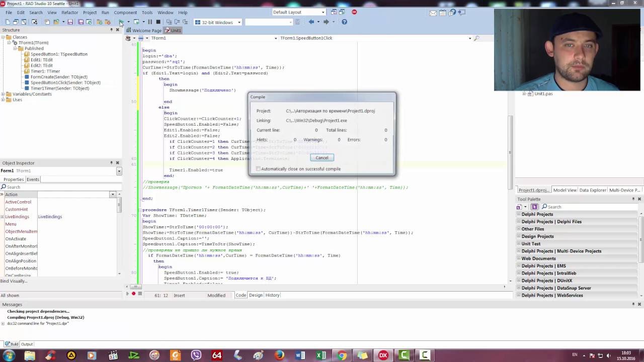This screenshot has height=362, width=644.
Task: Switch to the Welcome Page tab
Action: point(146,30)
